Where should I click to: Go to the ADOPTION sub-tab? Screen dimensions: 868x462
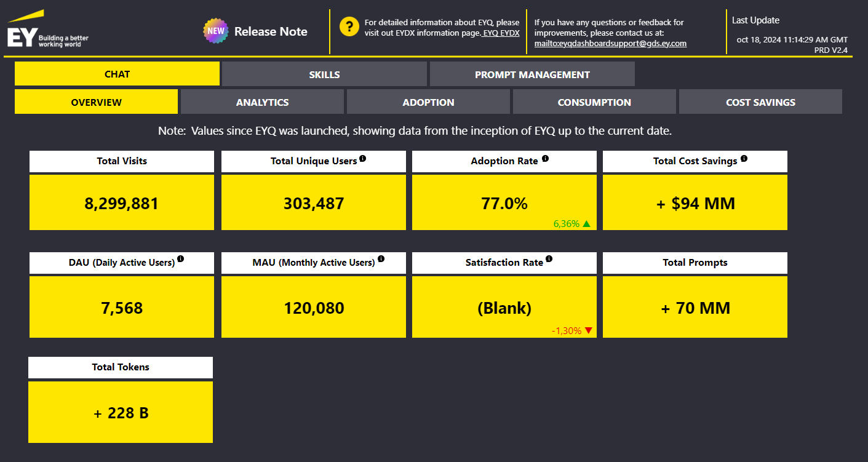(428, 102)
